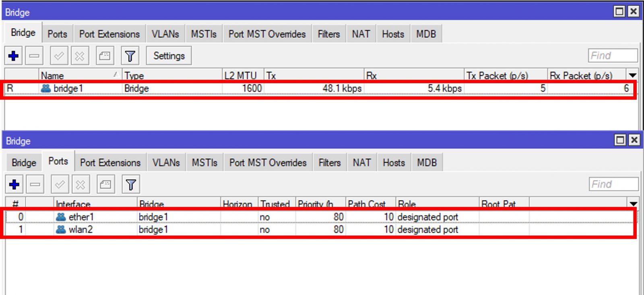Click the disable X icon in top Bridge toolbar
The height and width of the screenshot is (295, 644).
80,56
